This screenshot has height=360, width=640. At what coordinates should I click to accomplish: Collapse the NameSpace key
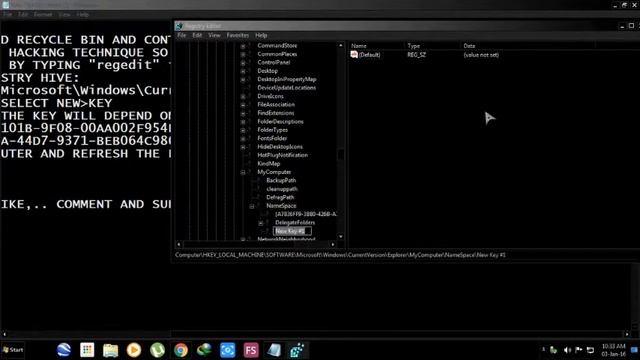(252, 206)
